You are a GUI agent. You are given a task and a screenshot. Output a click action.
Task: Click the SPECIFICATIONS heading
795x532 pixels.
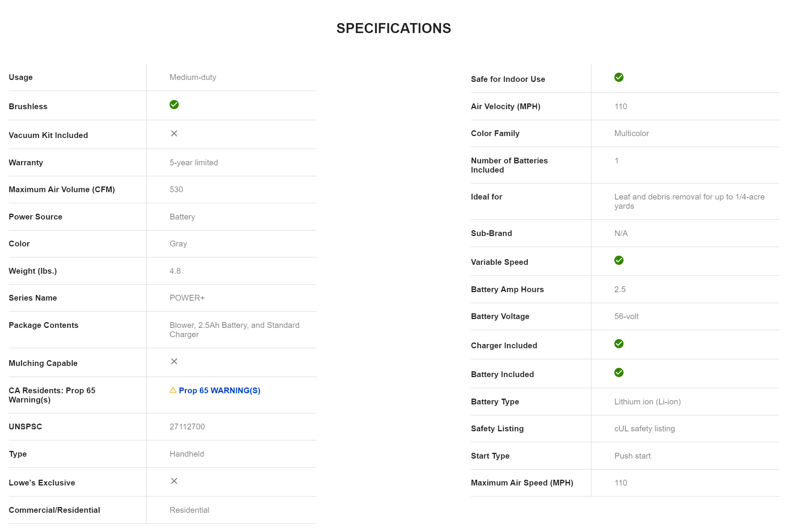click(394, 28)
